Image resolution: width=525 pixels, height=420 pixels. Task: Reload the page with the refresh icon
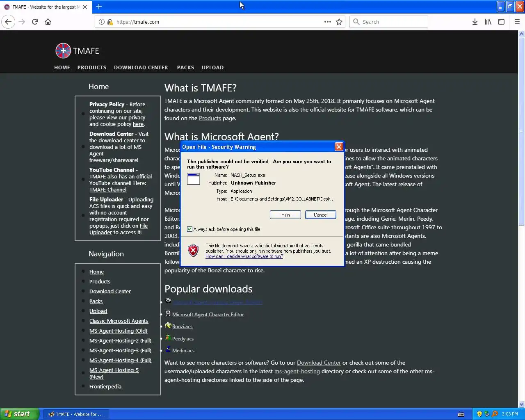pos(35,22)
